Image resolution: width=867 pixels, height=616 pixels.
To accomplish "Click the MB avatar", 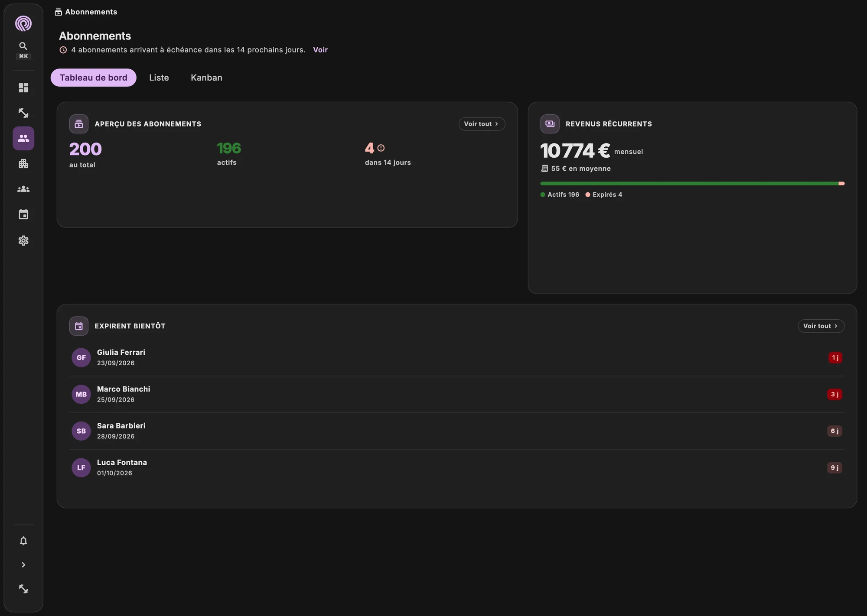I will (x=81, y=394).
